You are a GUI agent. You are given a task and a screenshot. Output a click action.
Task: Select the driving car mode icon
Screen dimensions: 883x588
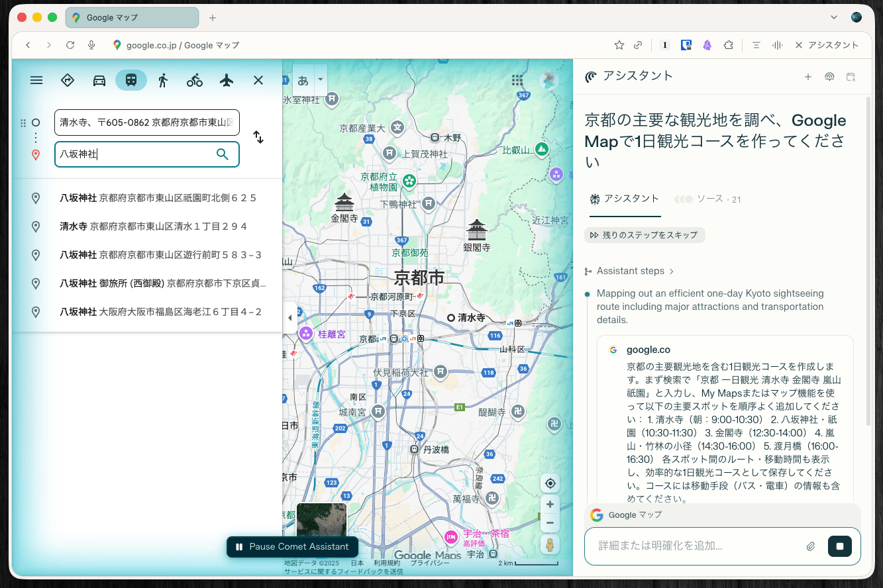99,81
